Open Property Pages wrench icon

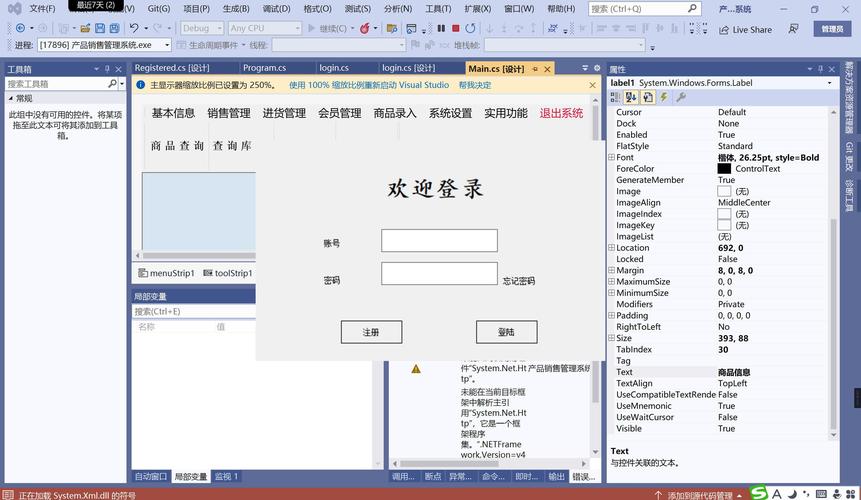click(x=680, y=97)
